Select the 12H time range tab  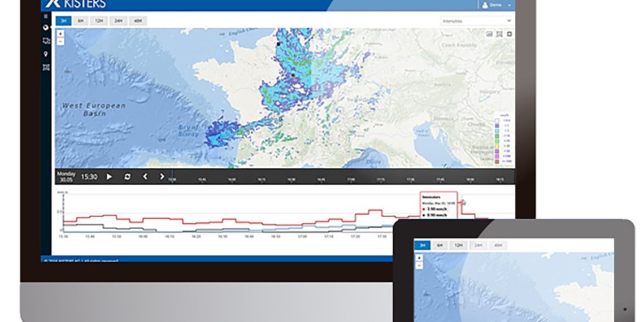pyautogui.click(x=99, y=21)
